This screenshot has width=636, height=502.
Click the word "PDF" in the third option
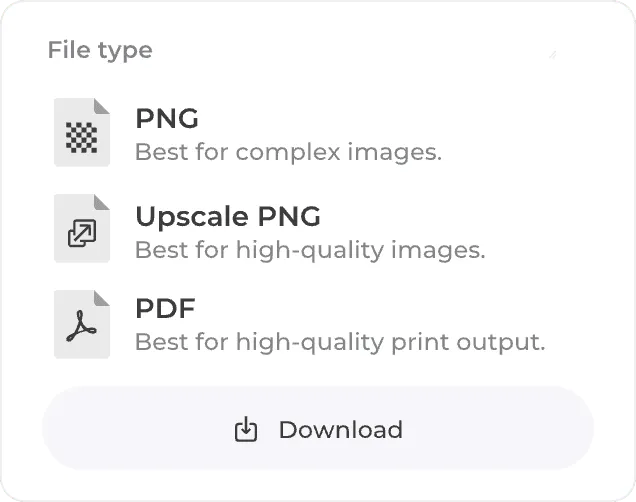point(165,308)
